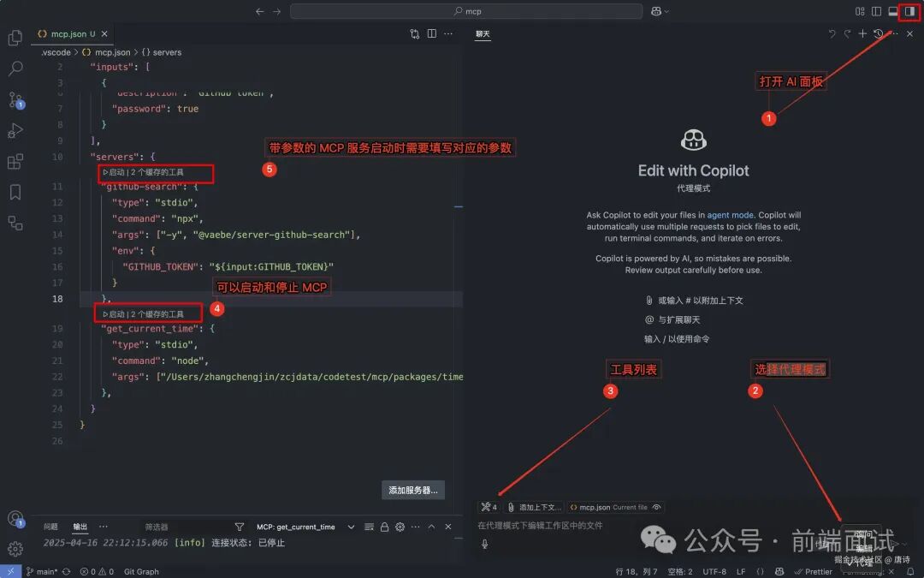924x578 pixels.
Task: Open the output panel's more actions menu
Action: coord(416,527)
